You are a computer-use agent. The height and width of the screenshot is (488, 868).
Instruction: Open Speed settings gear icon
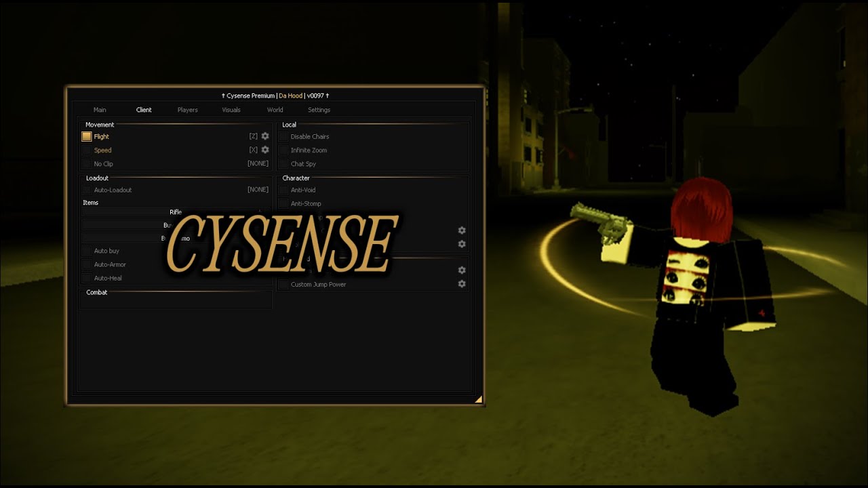[265, 150]
